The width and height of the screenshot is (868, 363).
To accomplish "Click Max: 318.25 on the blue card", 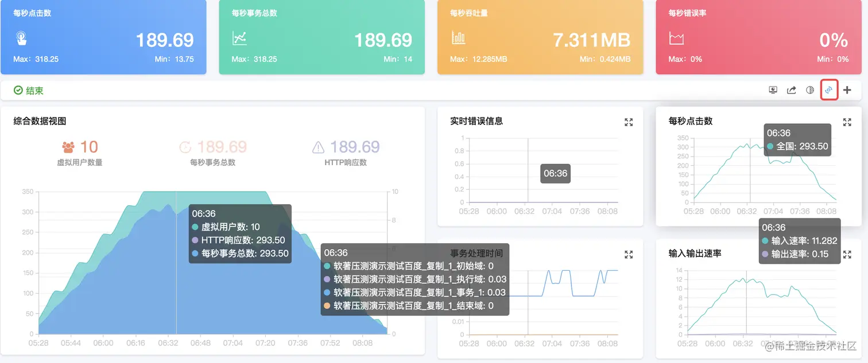I will pos(36,59).
